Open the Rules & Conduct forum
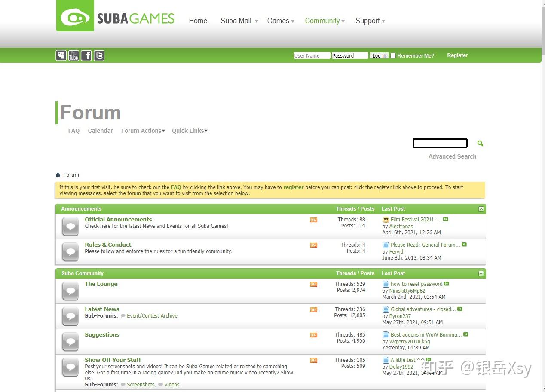545x392 pixels. [x=108, y=245]
